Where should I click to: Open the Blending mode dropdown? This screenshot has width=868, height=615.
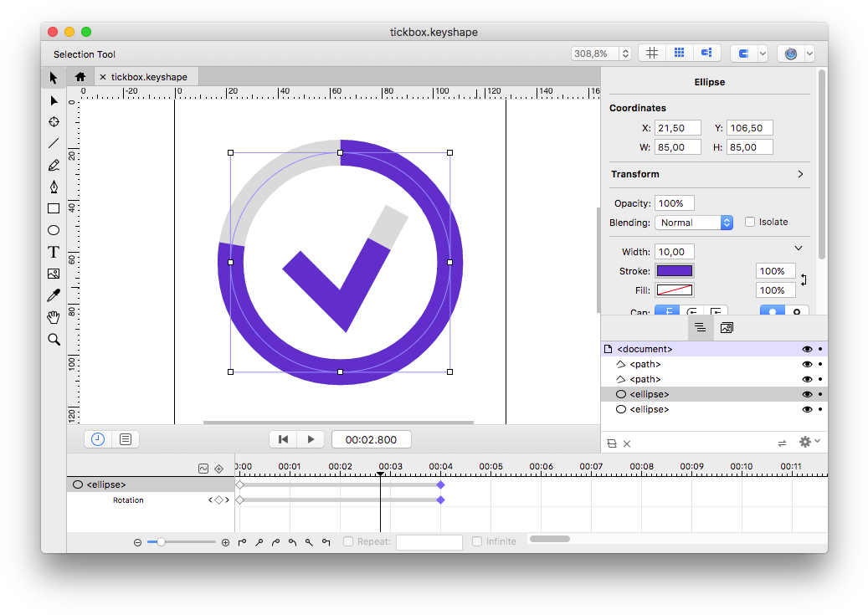(694, 222)
